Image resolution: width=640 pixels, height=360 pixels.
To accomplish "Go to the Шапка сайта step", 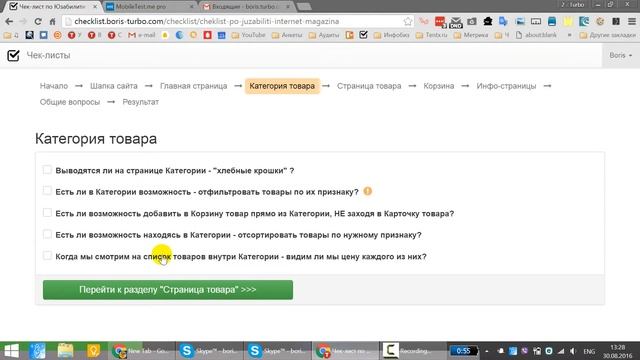I will tap(114, 86).
